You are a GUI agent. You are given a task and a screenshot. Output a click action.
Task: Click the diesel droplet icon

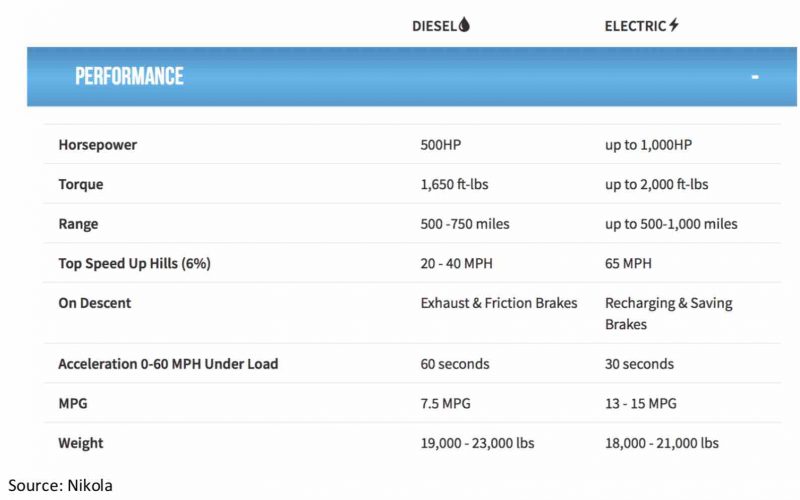[464, 26]
